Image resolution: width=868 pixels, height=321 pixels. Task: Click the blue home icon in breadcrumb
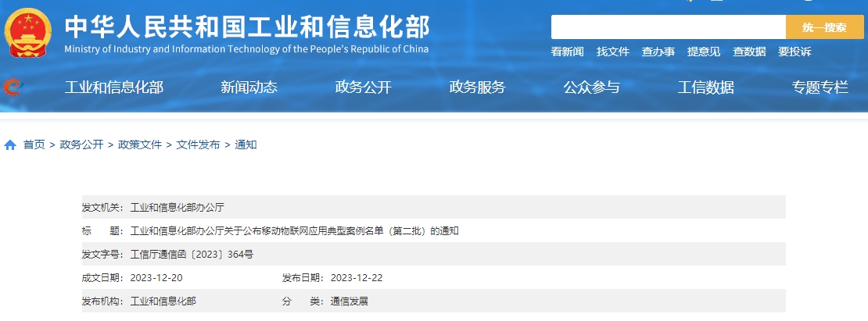[x=10, y=145]
